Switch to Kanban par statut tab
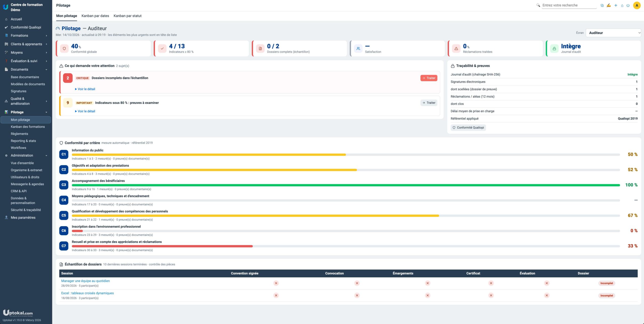 click(x=128, y=16)
